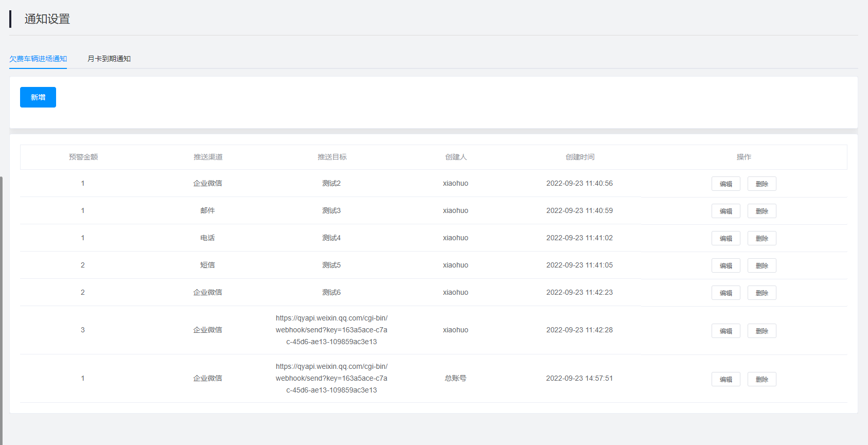
Task: Edit the 测试3 邮件 row
Action: coord(725,211)
